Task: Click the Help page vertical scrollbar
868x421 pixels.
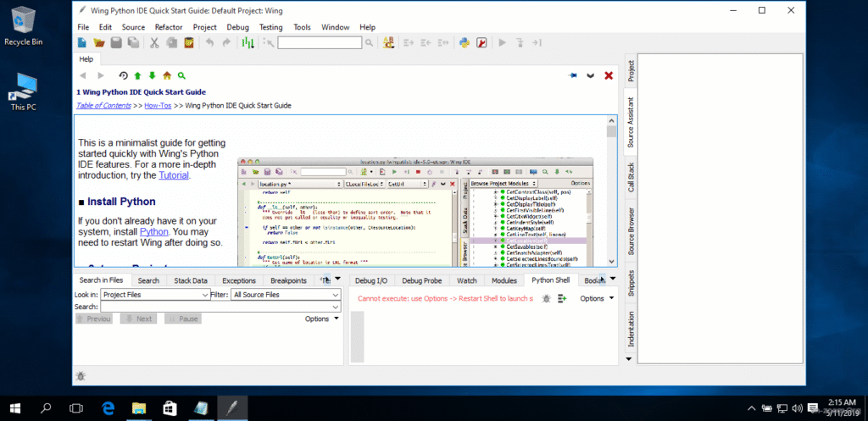Action: 612,191
